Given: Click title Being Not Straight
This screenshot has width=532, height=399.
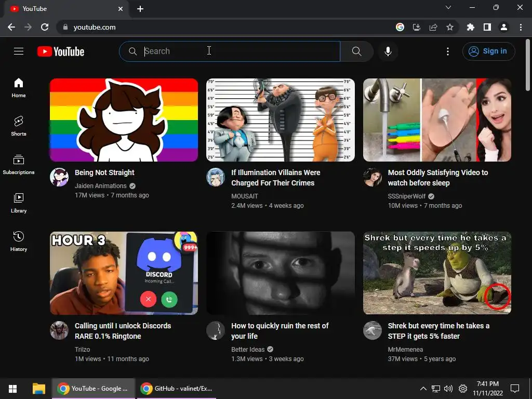Looking at the screenshot, I should coord(104,172).
